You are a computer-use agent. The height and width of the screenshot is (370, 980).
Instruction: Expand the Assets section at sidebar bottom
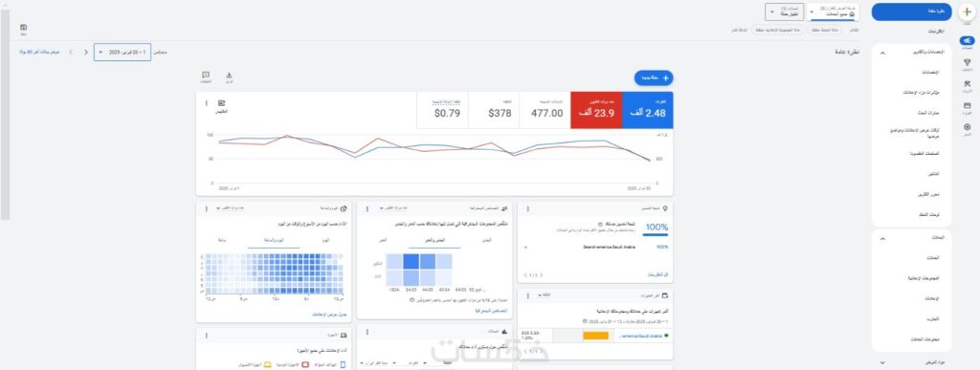tap(882, 362)
